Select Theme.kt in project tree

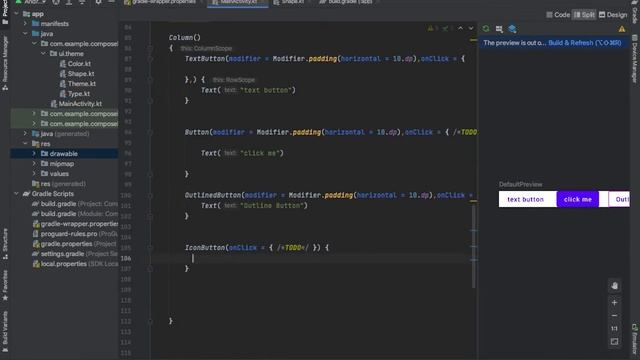coord(82,84)
